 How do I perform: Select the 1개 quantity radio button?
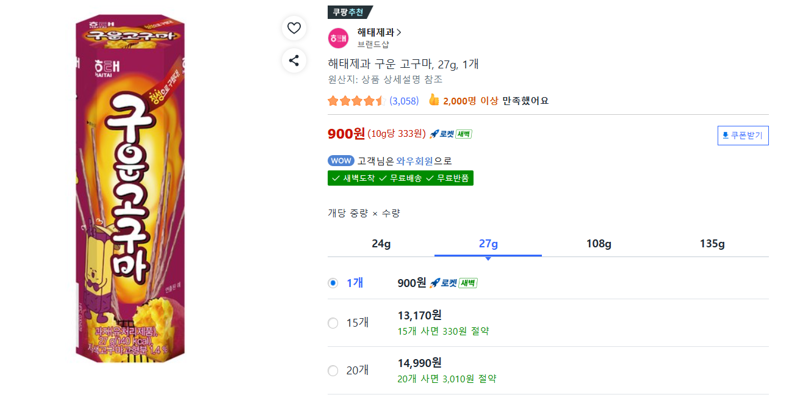333,283
